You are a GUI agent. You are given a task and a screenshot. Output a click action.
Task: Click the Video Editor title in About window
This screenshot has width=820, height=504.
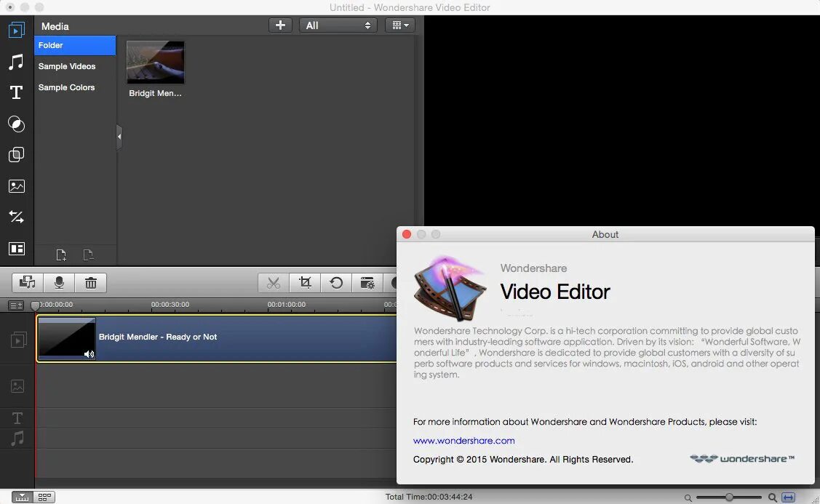tap(555, 292)
